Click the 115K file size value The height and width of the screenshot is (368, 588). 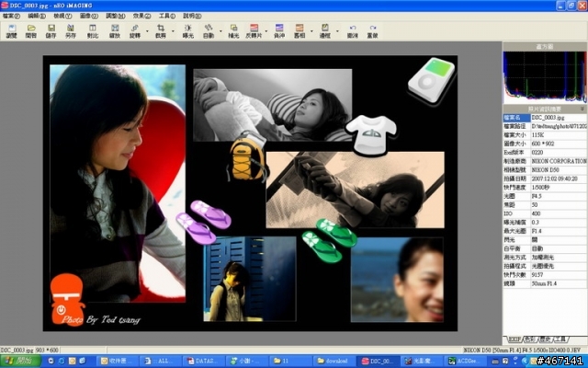coord(537,135)
